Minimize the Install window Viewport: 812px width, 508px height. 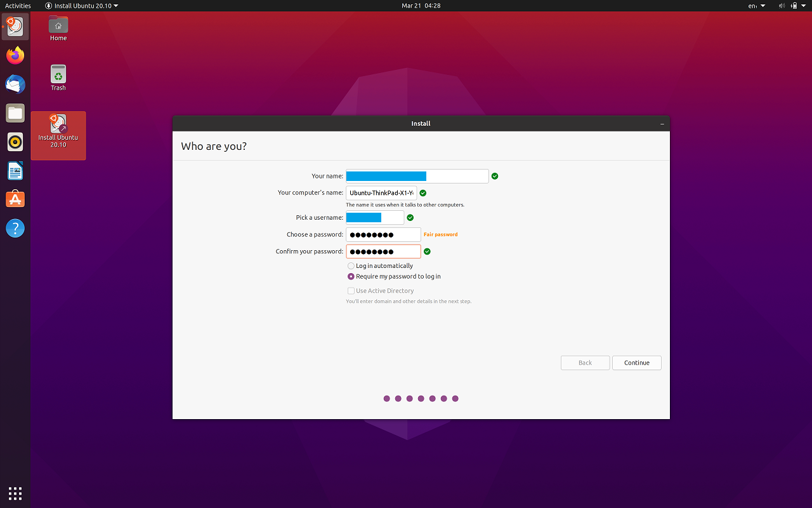662,124
